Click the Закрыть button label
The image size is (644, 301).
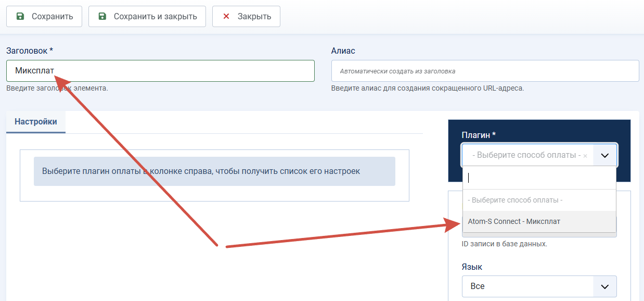tap(254, 16)
